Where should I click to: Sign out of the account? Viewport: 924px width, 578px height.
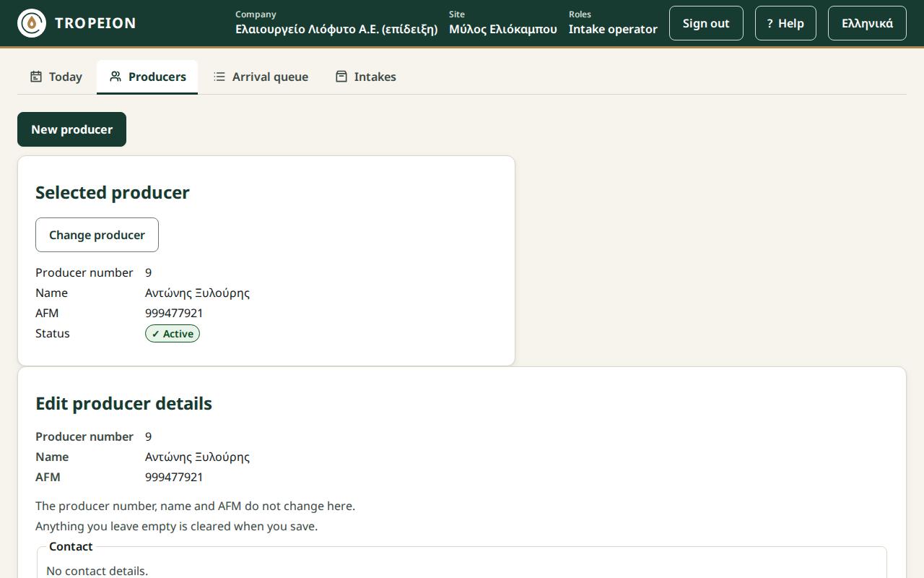click(x=706, y=23)
